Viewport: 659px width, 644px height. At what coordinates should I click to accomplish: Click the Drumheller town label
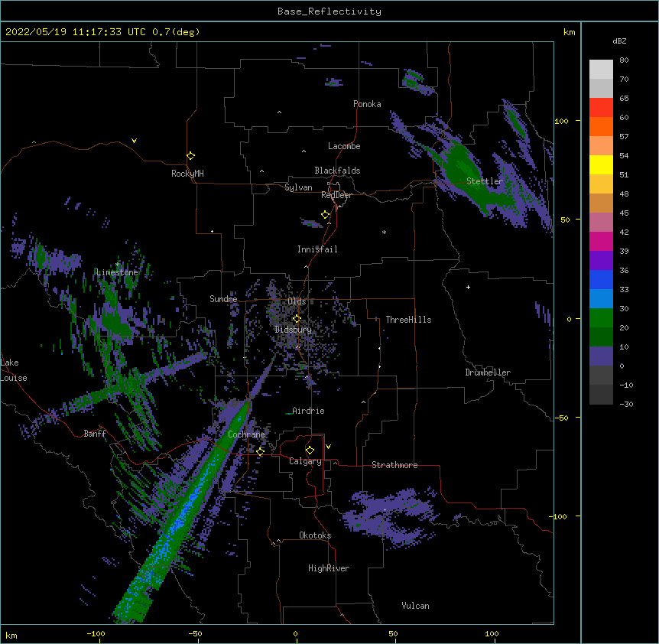tap(488, 372)
